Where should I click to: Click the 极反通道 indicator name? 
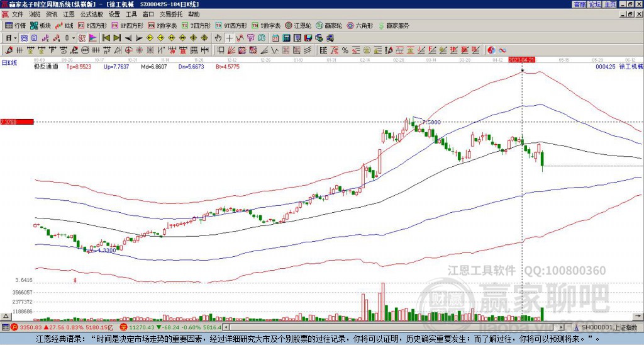(46, 67)
